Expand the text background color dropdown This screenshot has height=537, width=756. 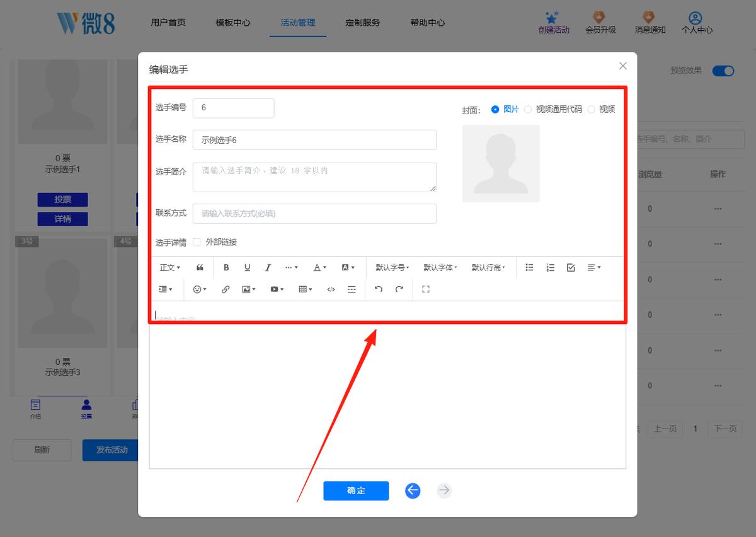tap(348, 268)
